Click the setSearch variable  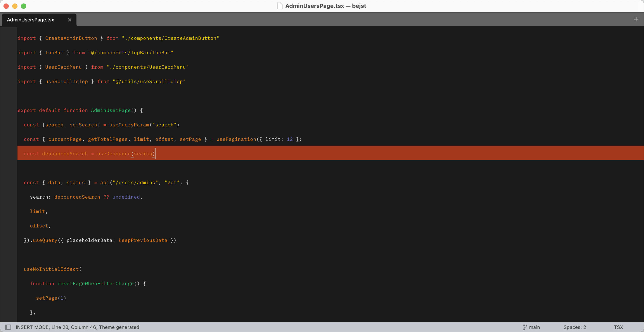coord(83,125)
